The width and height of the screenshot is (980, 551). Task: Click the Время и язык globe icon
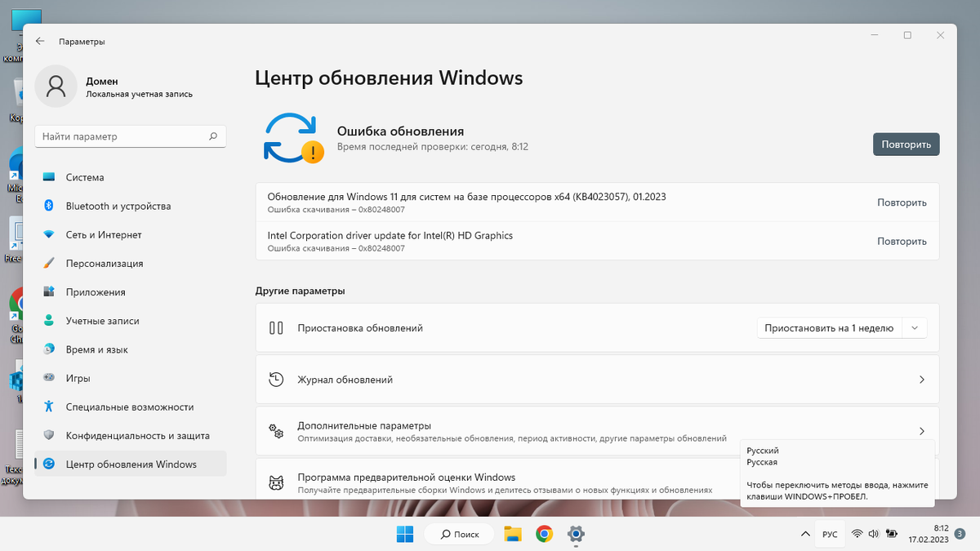49,349
